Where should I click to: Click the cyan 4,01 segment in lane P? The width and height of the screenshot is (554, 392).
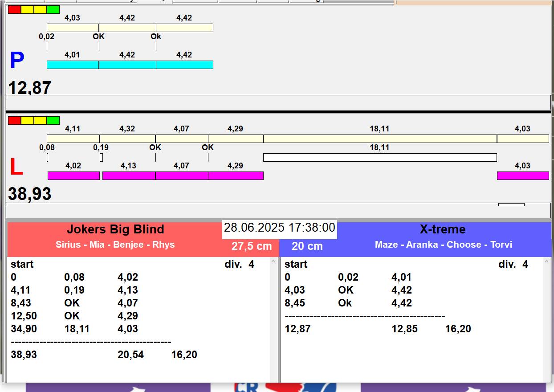coord(73,65)
